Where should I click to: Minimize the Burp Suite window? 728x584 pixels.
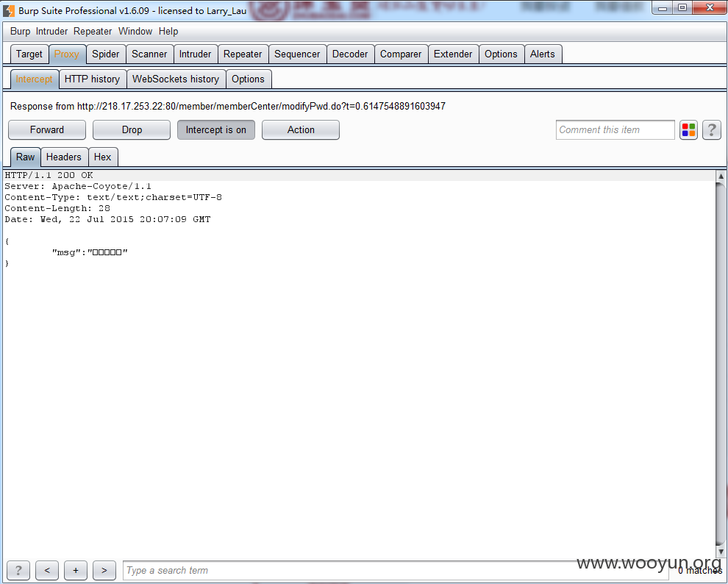click(x=663, y=8)
